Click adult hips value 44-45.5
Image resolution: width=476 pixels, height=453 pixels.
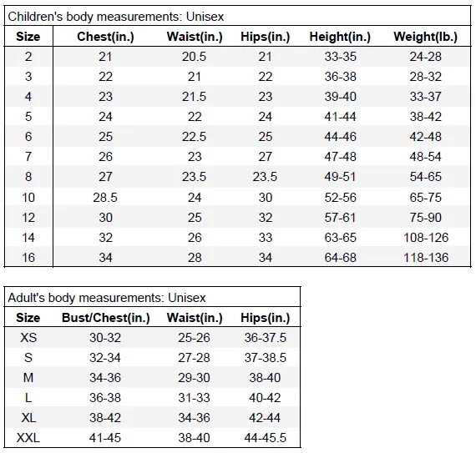tap(265, 438)
